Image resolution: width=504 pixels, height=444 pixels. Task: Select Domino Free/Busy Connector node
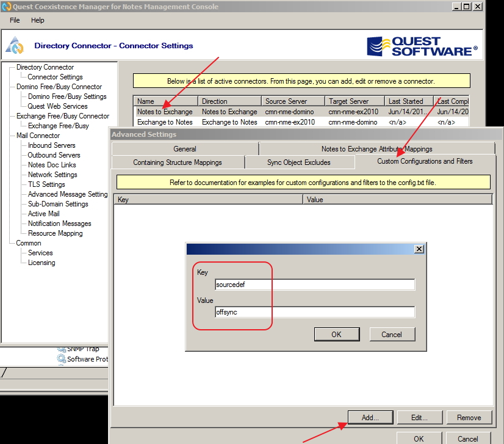[59, 87]
